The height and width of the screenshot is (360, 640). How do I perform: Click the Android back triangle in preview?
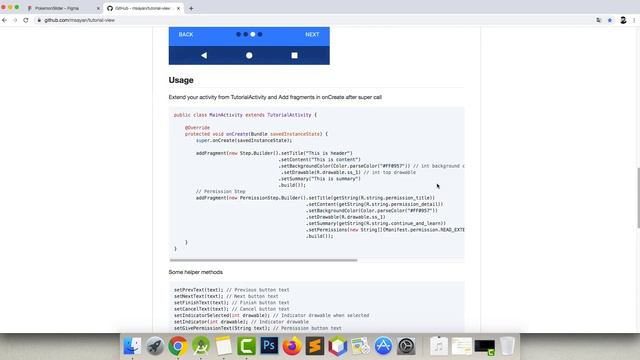point(204,56)
